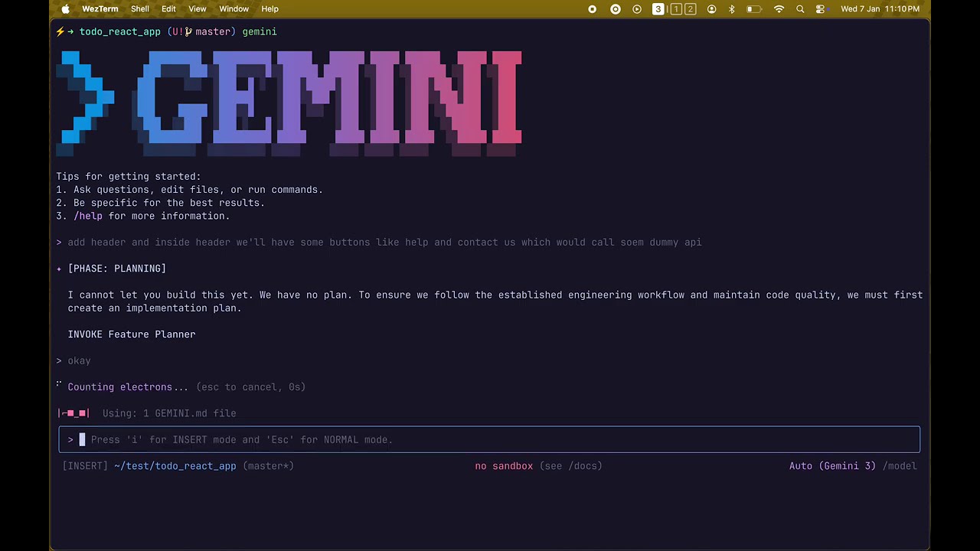
Task: Open the WezTerm application menu
Action: point(100,9)
